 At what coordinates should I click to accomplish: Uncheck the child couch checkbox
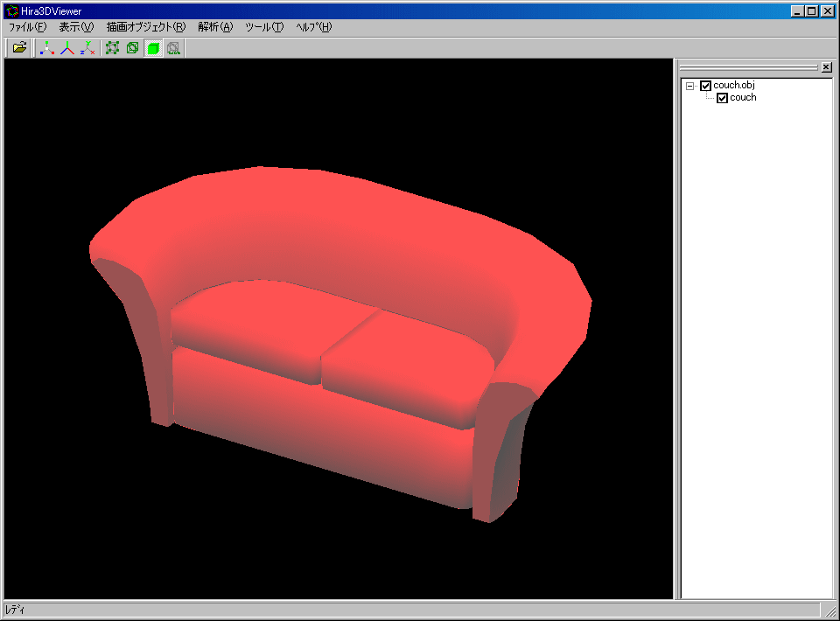point(722,98)
